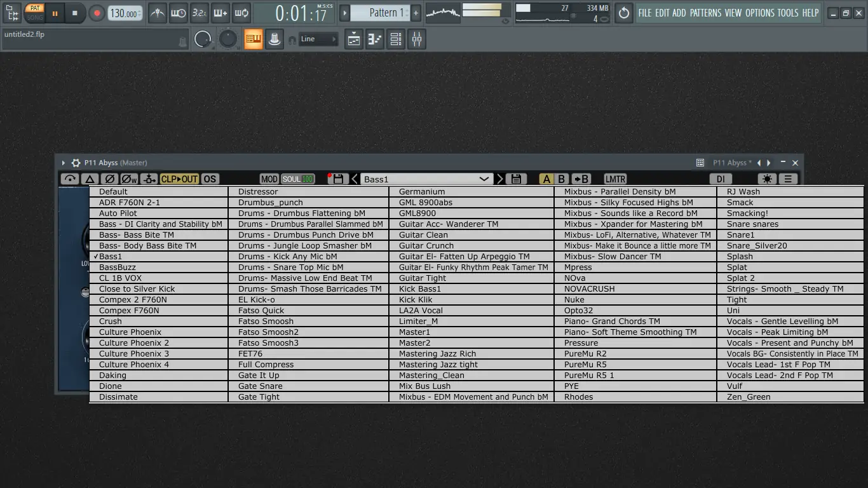Open the detached window grid icon

700,163
